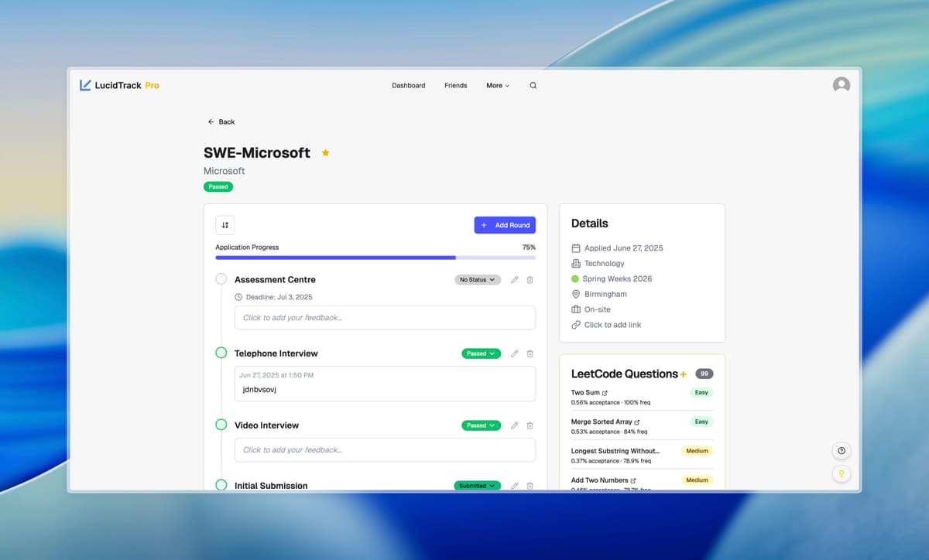Click the building icon beside Technology
This screenshot has width=929, height=560.
576,264
